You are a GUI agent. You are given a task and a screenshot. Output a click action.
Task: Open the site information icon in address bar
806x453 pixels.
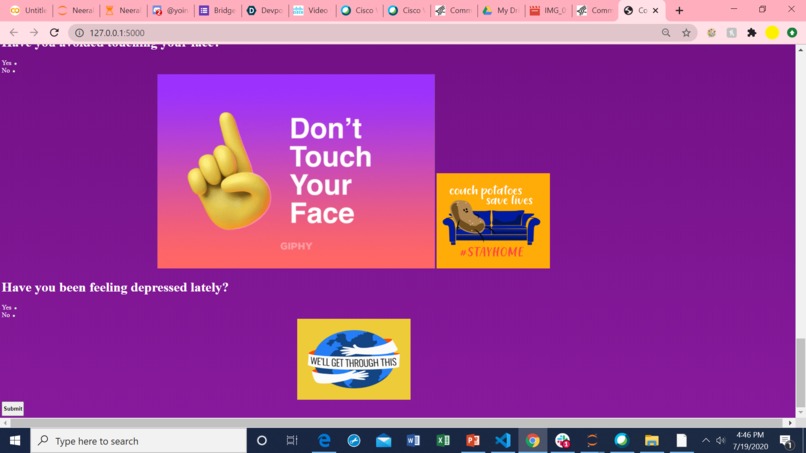pyautogui.click(x=79, y=33)
